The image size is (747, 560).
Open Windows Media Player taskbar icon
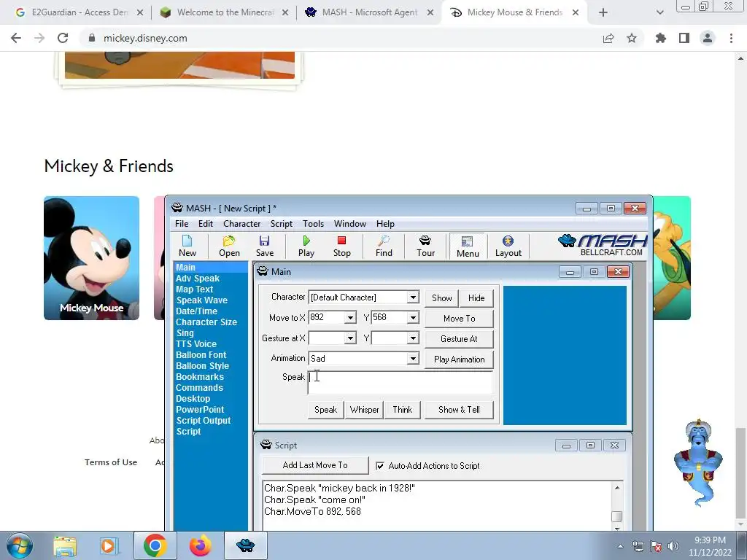point(109,545)
